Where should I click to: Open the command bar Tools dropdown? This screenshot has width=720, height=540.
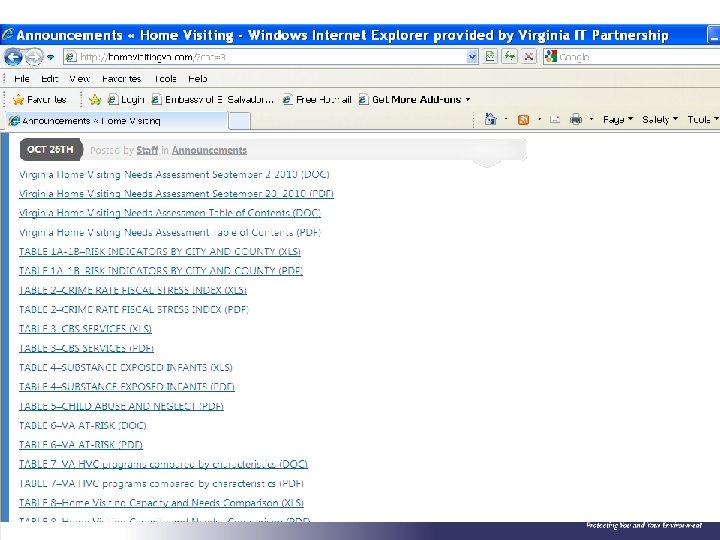click(703, 120)
